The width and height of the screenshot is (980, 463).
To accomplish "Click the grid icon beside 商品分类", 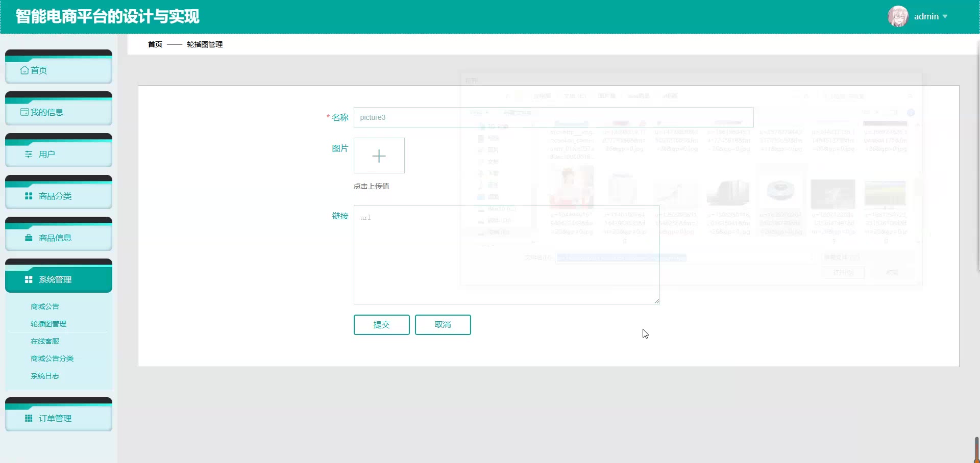I will coord(29,196).
